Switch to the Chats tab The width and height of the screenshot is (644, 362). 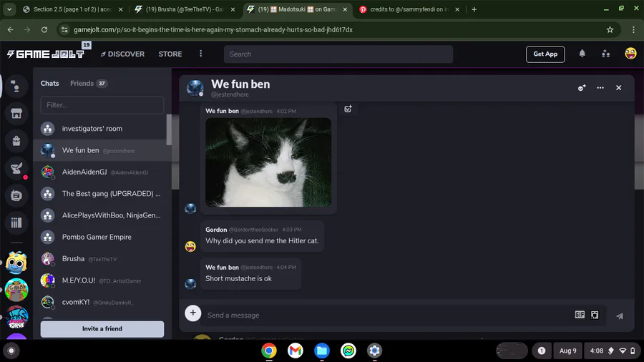click(x=49, y=83)
